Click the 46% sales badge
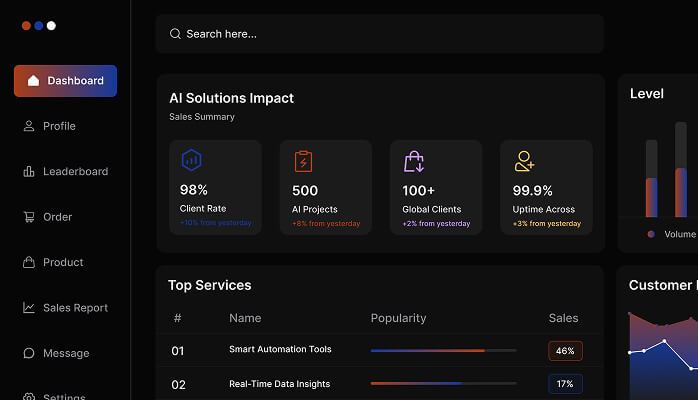Screen dimensions: 698x400 tap(565, 351)
